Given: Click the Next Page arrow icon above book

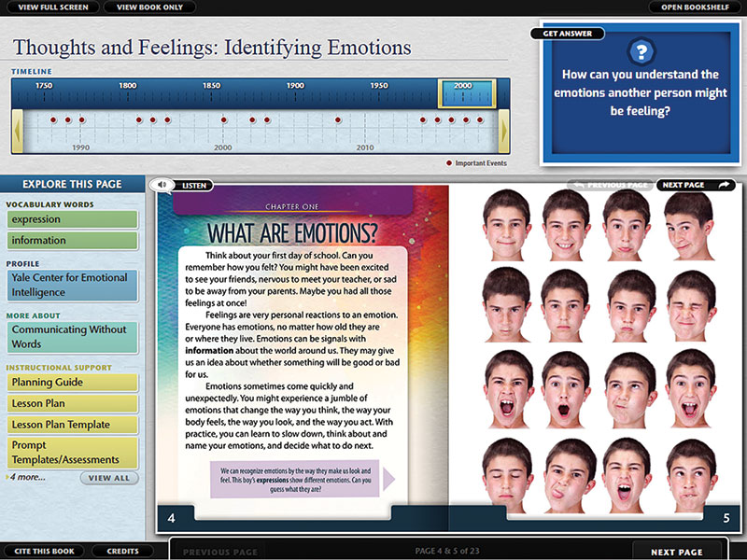Looking at the screenshot, I should (x=724, y=185).
